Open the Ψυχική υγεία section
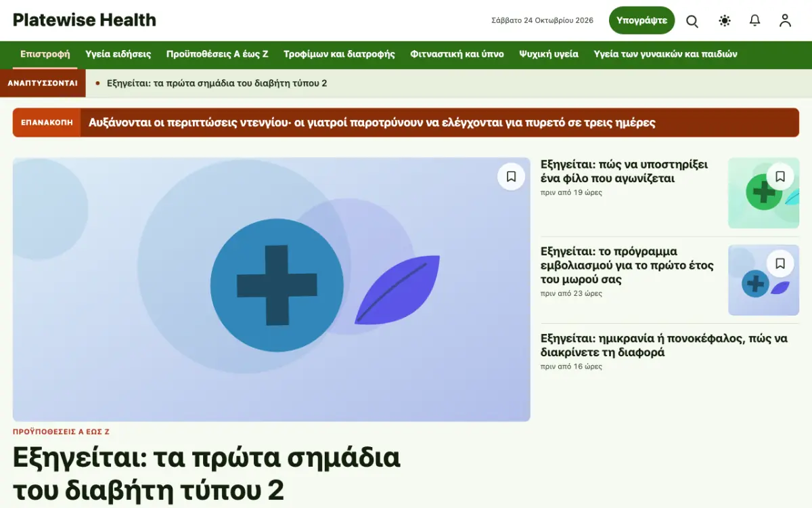This screenshot has width=812, height=508. coord(549,54)
